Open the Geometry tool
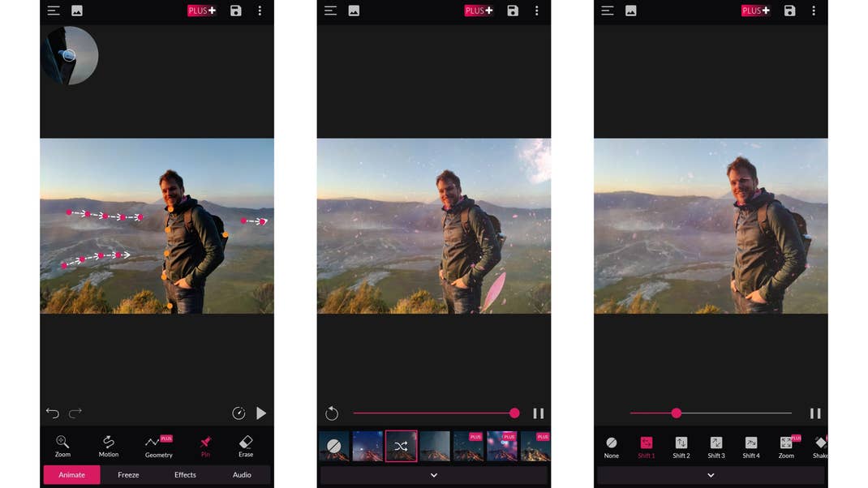Viewport: 868px width, 488px height. [x=157, y=446]
